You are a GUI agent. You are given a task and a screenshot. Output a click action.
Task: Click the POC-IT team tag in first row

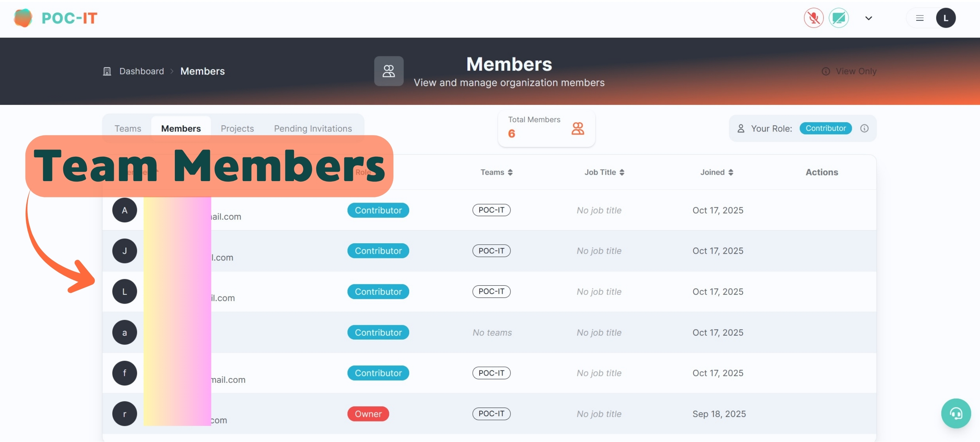tap(491, 210)
